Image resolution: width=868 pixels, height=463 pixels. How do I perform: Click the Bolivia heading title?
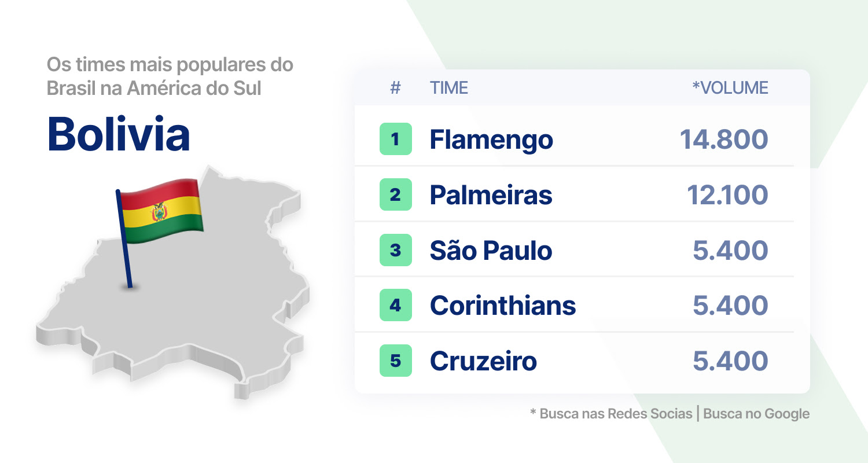(x=119, y=134)
